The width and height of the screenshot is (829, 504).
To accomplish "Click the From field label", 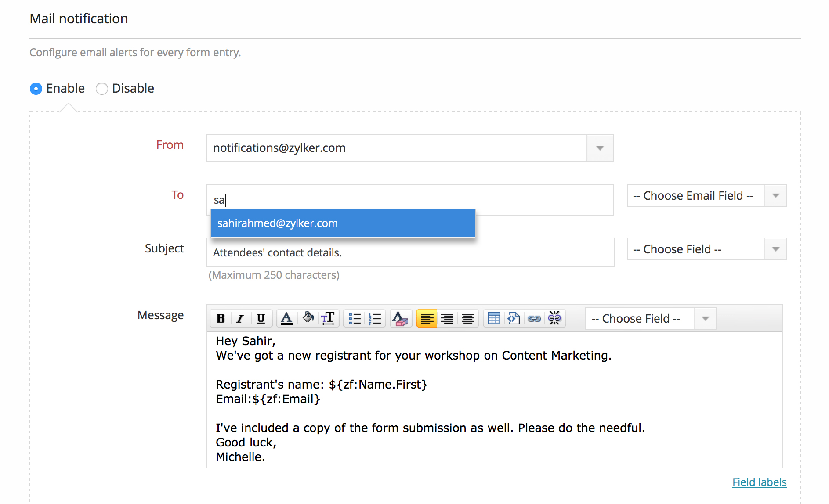I will [x=170, y=145].
